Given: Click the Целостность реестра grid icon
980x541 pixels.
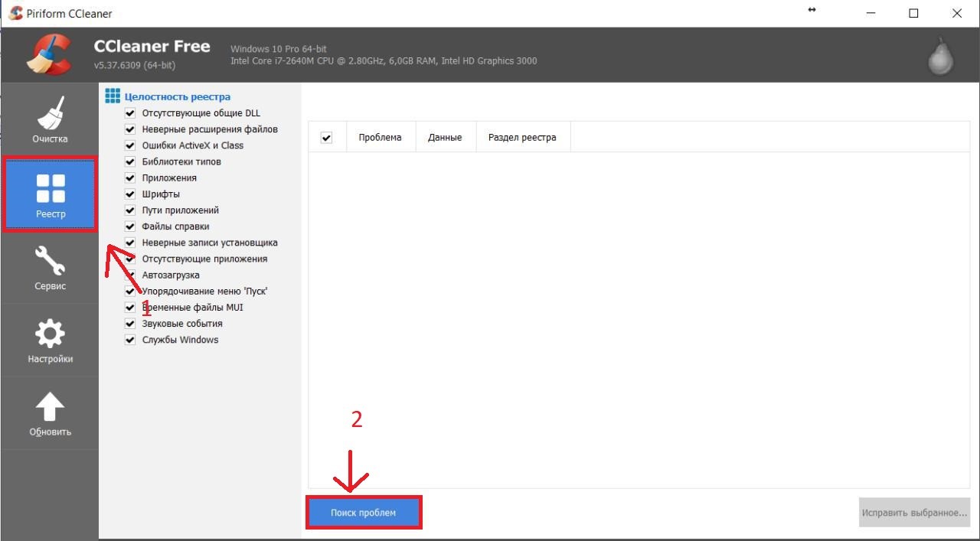Looking at the screenshot, I should coord(113,96).
